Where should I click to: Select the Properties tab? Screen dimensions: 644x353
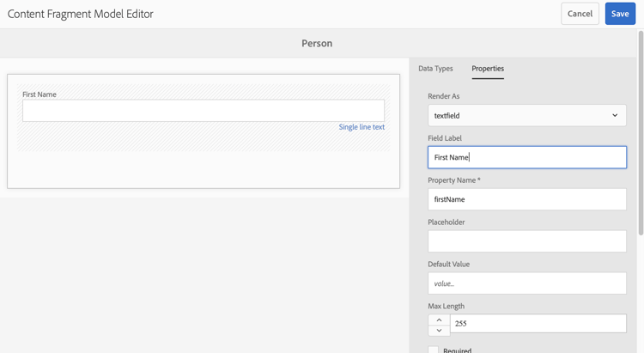click(488, 69)
